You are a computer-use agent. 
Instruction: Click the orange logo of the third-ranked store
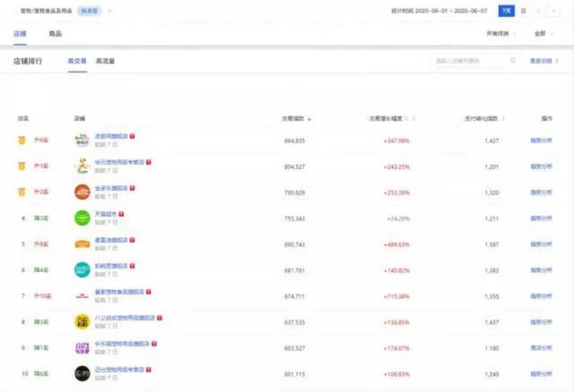[x=83, y=192]
